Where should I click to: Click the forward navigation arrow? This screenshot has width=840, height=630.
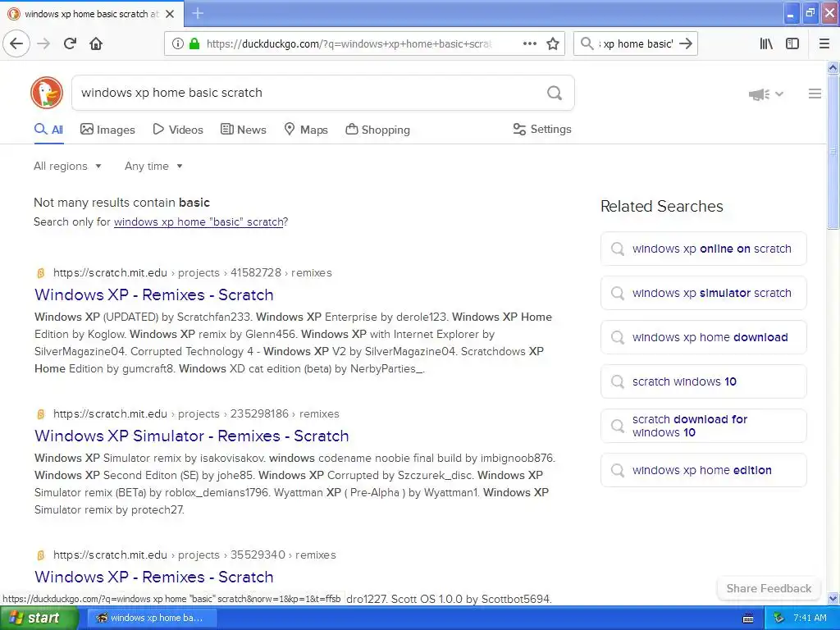tap(44, 43)
